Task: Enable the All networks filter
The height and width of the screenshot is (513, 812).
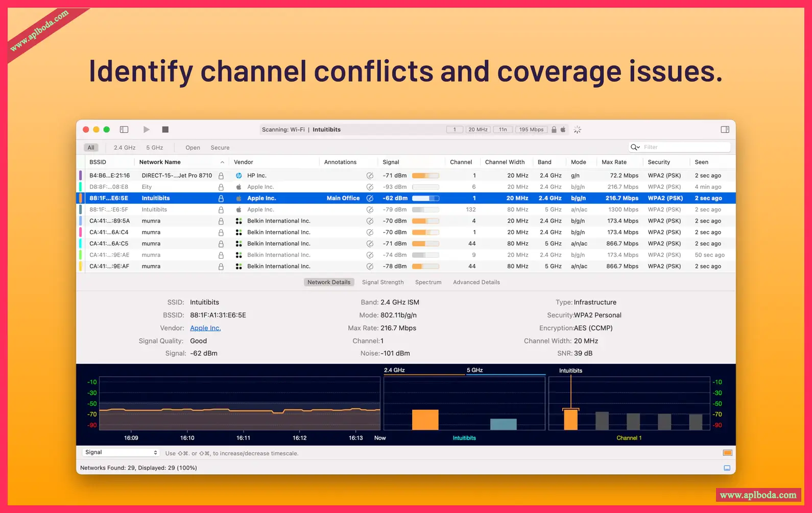Action: (91, 148)
